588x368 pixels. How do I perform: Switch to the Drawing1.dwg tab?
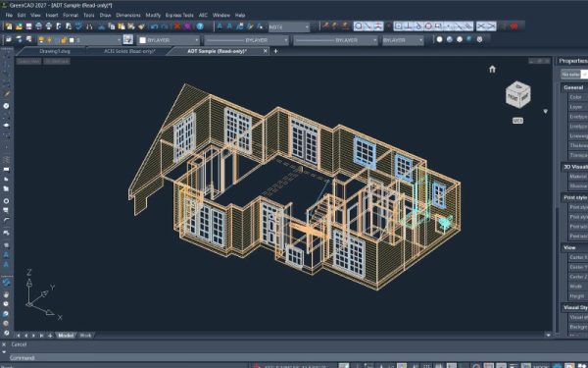55,51
